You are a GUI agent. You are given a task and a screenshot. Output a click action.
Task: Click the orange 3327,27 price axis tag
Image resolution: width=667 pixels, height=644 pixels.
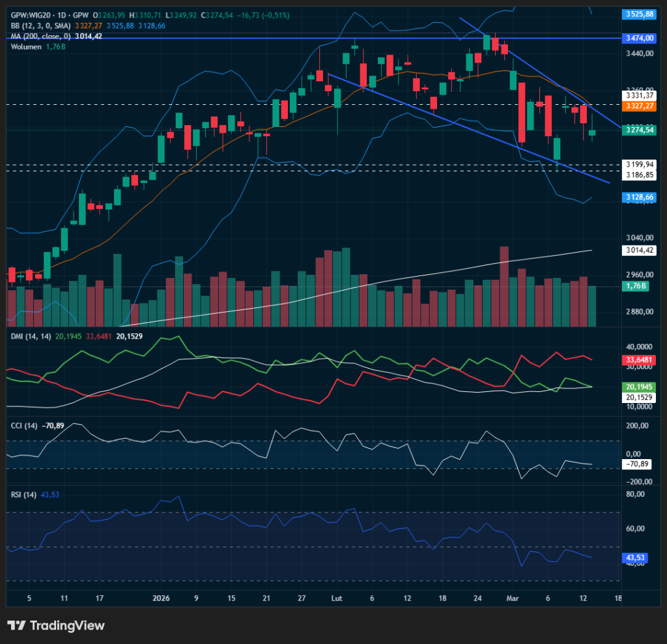click(x=638, y=105)
